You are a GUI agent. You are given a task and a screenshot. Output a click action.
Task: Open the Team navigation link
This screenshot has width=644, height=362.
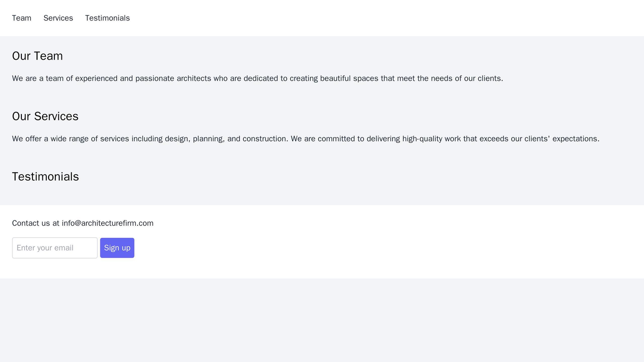point(21,18)
